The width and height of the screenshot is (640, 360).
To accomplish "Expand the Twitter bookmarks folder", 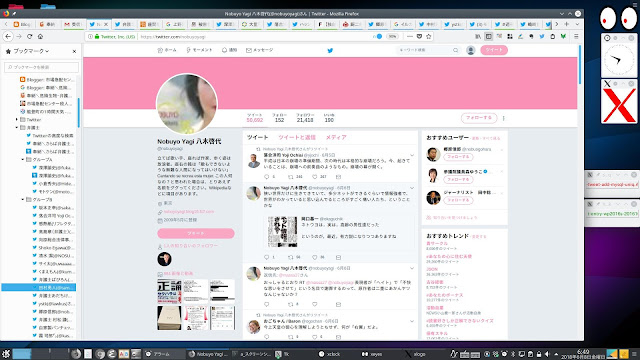I will point(17,120).
